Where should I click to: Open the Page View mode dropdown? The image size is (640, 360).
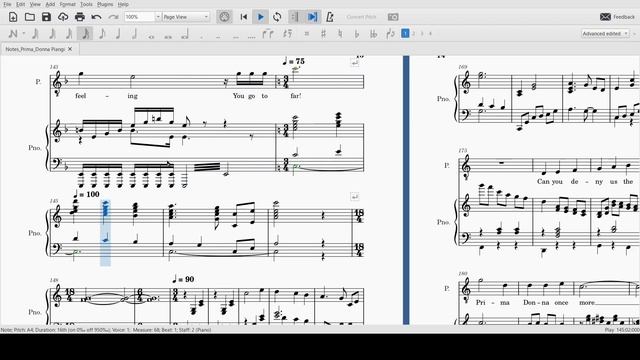tap(186, 17)
